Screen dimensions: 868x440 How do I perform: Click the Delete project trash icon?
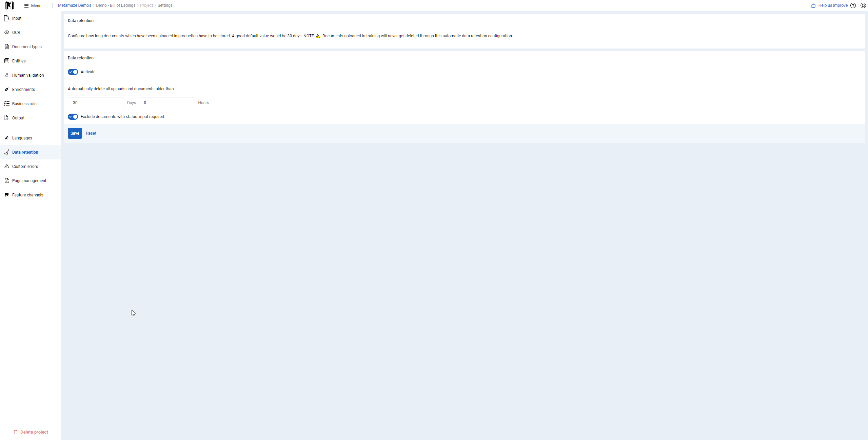click(x=16, y=432)
